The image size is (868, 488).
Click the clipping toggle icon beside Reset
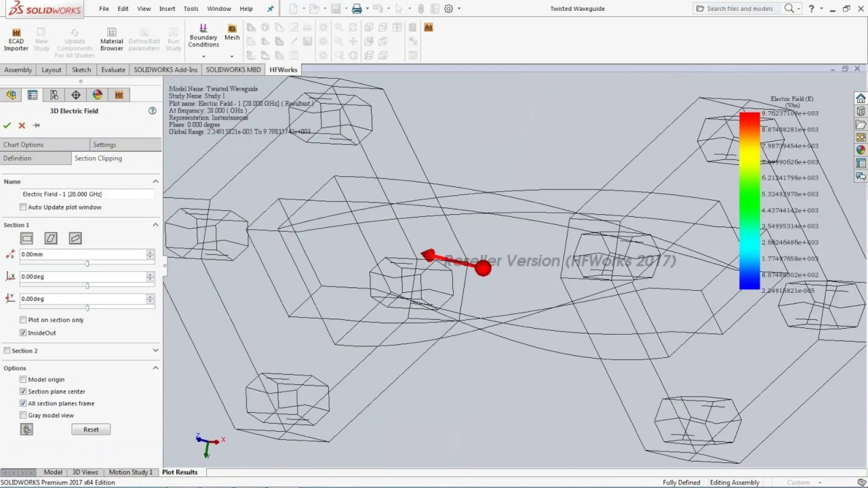point(26,429)
